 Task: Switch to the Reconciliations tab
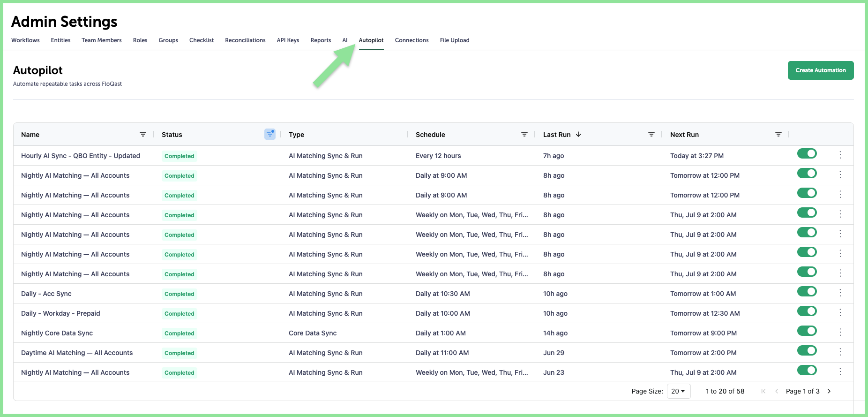(x=245, y=40)
